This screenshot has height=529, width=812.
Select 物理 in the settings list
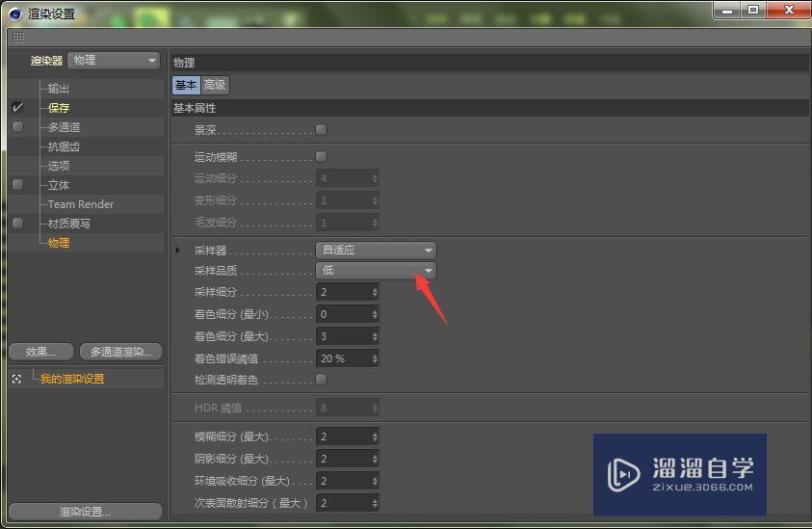tap(59, 243)
